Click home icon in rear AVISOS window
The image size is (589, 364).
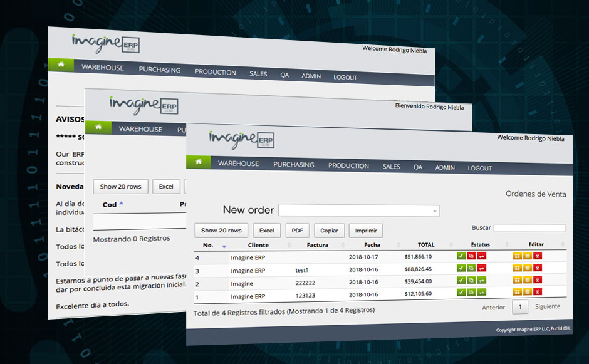click(61, 65)
